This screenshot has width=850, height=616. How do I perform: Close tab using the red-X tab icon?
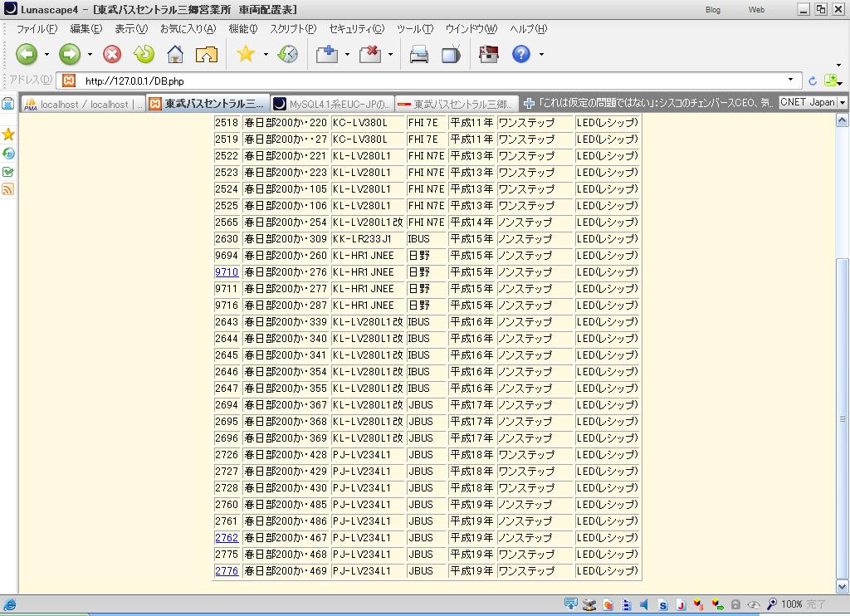(x=370, y=54)
